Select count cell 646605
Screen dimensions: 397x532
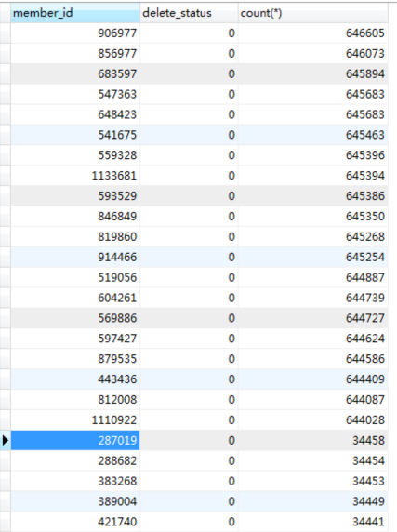pyautogui.click(x=313, y=33)
